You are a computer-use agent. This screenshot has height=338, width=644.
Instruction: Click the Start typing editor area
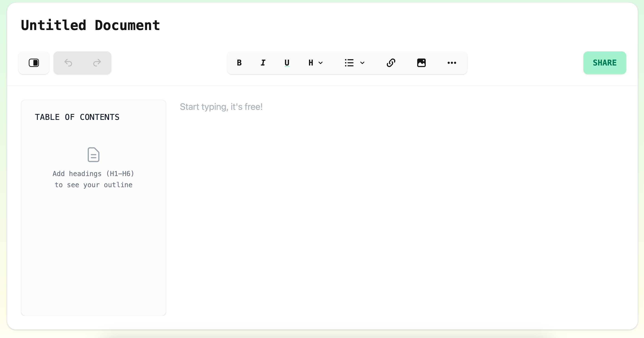[x=221, y=107]
